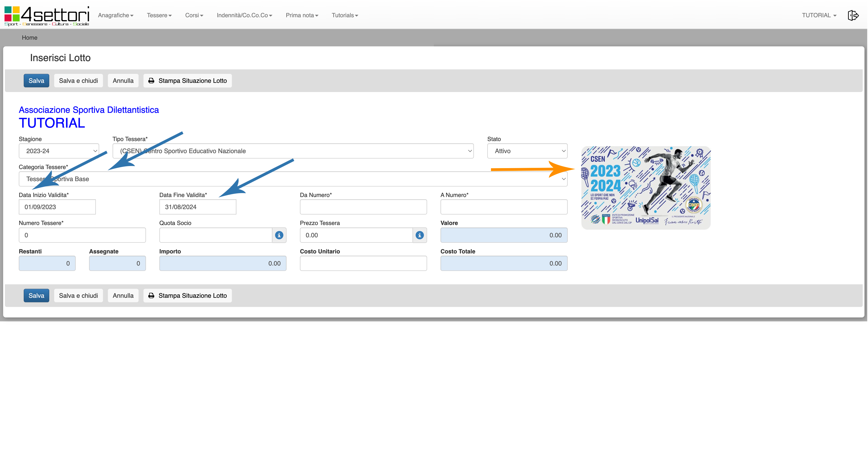Click top Stampa Situazione Lotto printer button
Screen dimensions: 868x466
point(188,80)
